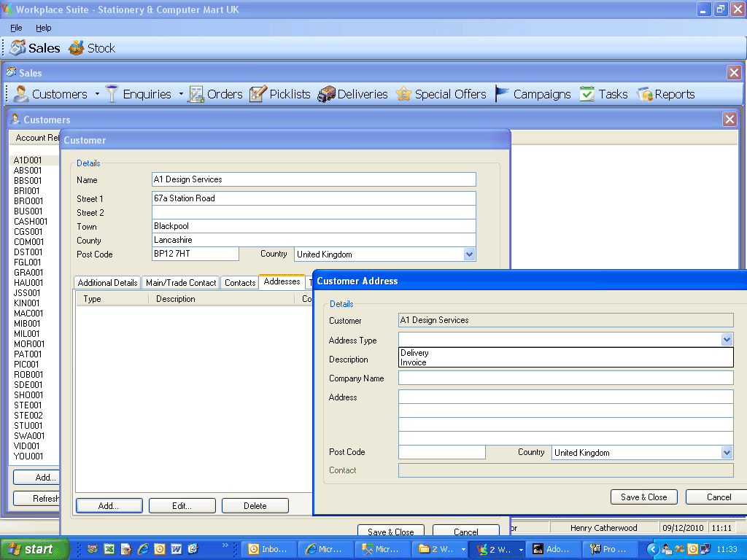Viewport: 747px width, 560px height.
Task: Click Add... under the Addresses list
Action: 109,506
